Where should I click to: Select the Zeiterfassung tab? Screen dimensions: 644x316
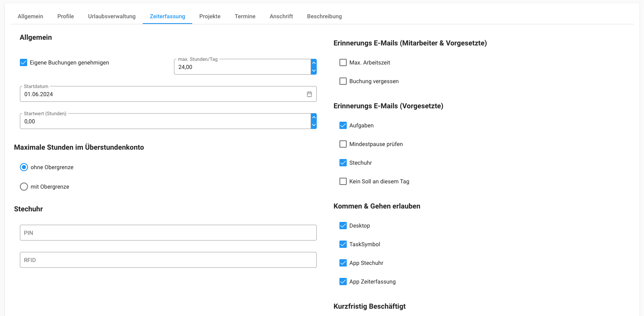coord(167,16)
